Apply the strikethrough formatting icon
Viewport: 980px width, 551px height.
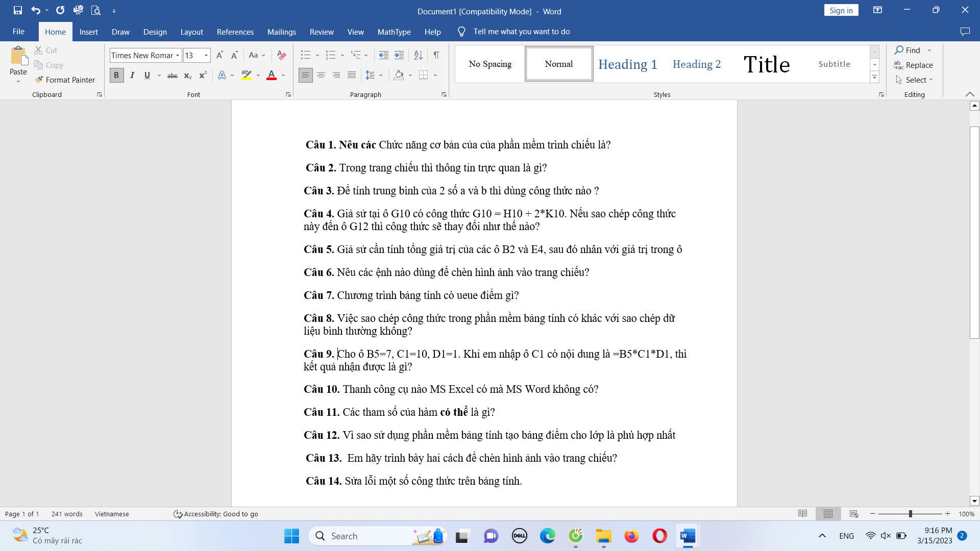[x=173, y=76]
